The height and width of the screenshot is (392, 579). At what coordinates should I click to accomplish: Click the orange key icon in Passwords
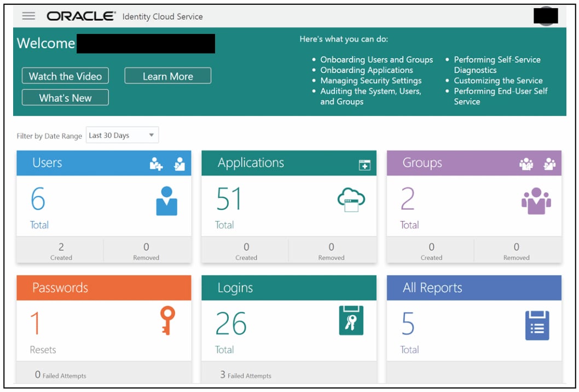coord(167,320)
